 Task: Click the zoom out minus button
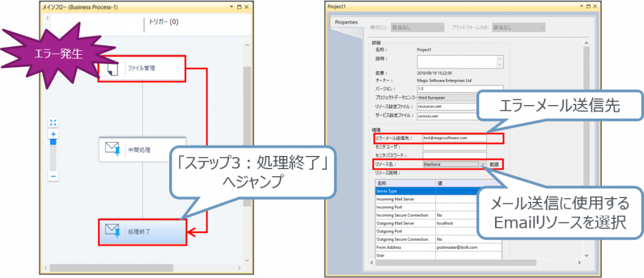[x=53, y=177]
